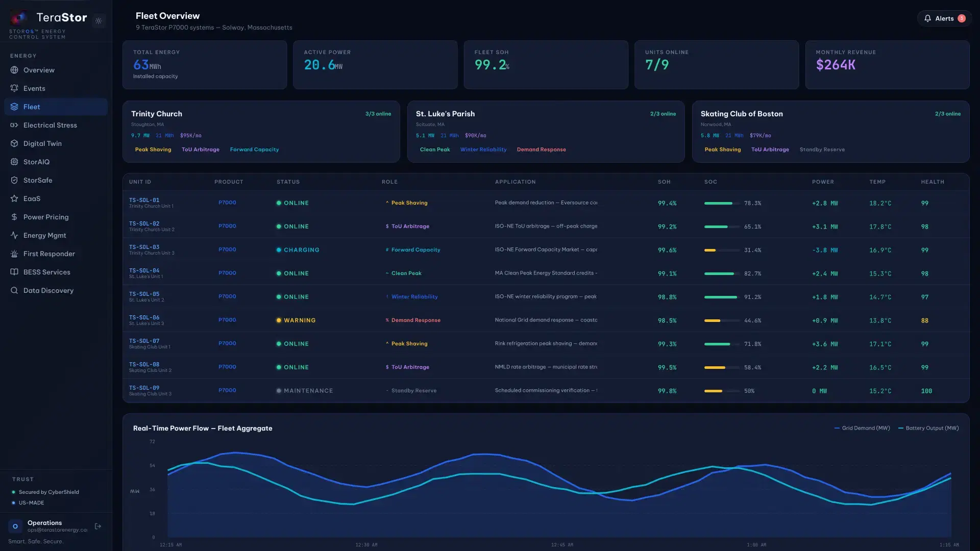Go to the Overview menu item

pyautogui.click(x=56, y=70)
